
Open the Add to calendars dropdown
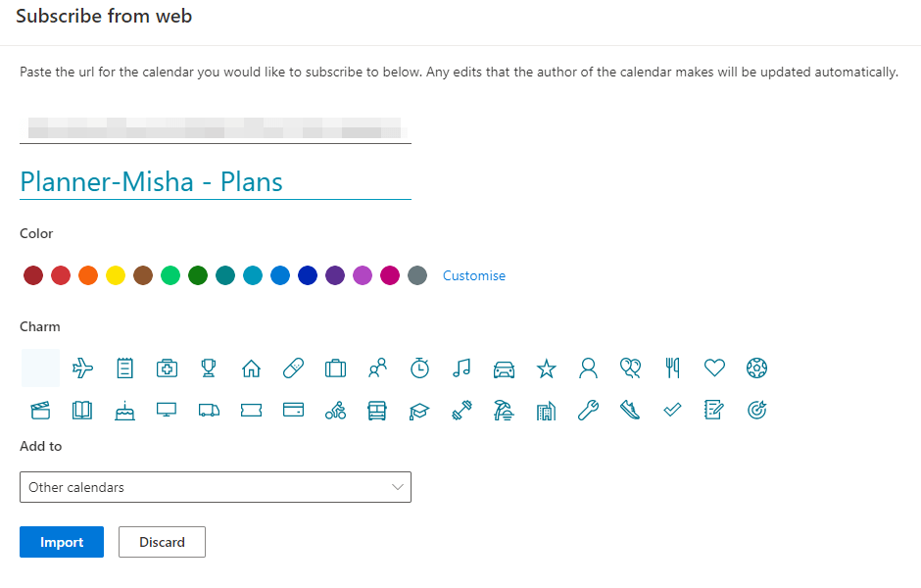click(215, 487)
